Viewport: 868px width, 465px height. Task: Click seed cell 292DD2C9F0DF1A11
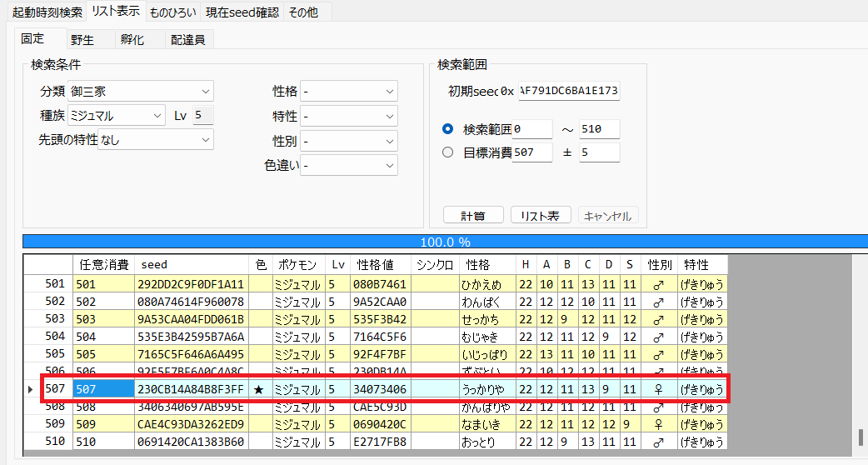192,284
